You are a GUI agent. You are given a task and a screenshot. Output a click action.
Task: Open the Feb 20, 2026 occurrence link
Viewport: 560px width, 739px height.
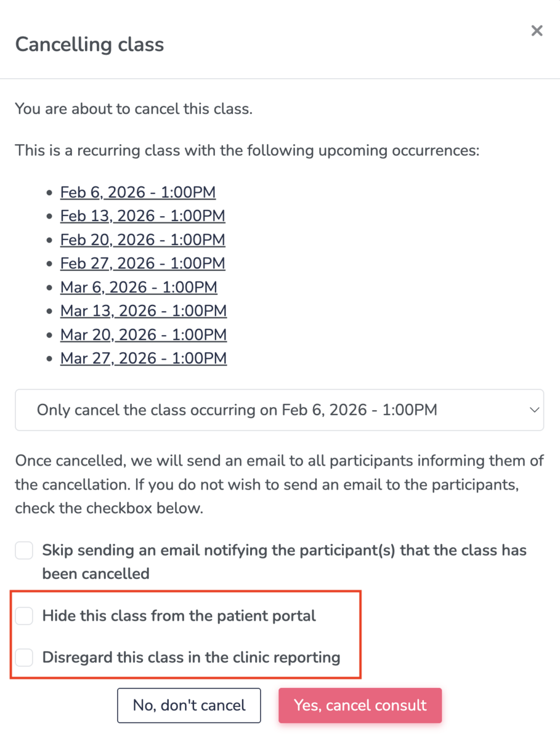tap(142, 240)
